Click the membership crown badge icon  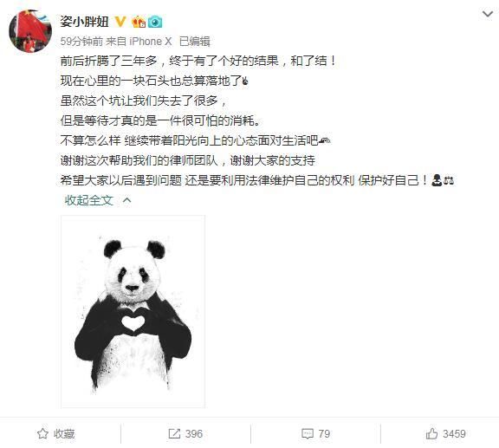tap(139, 22)
